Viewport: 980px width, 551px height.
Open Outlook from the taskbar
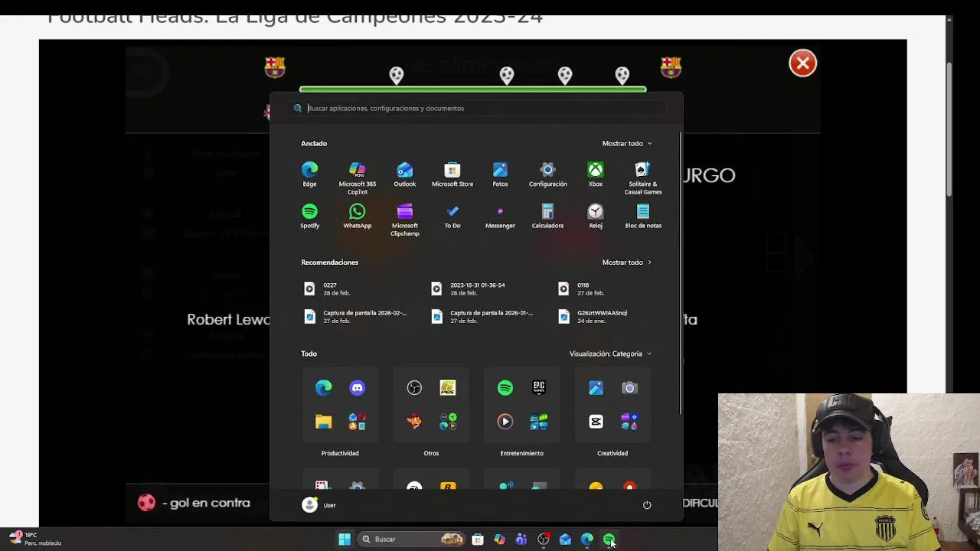pos(565,540)
